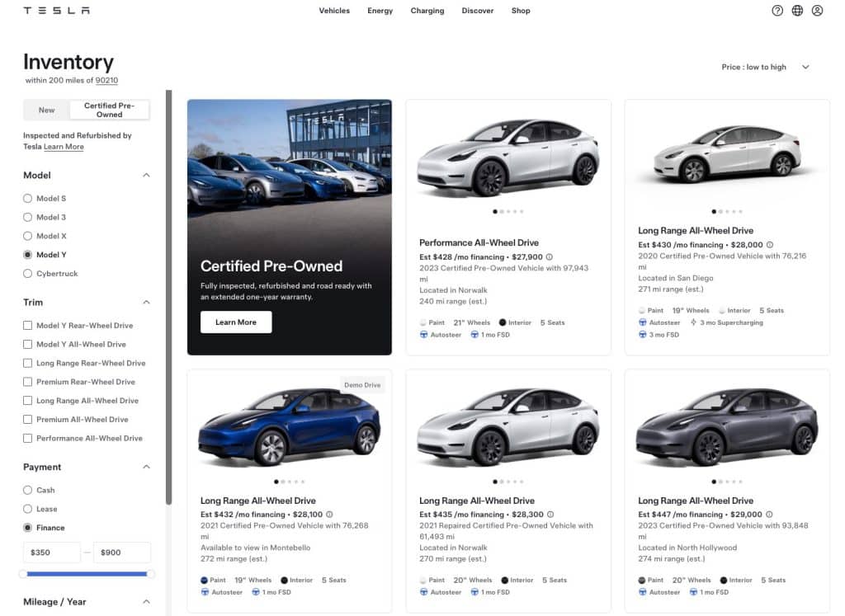Select Model 3 radio button
The height and width of the screenshot is (616, 845).
27,217
